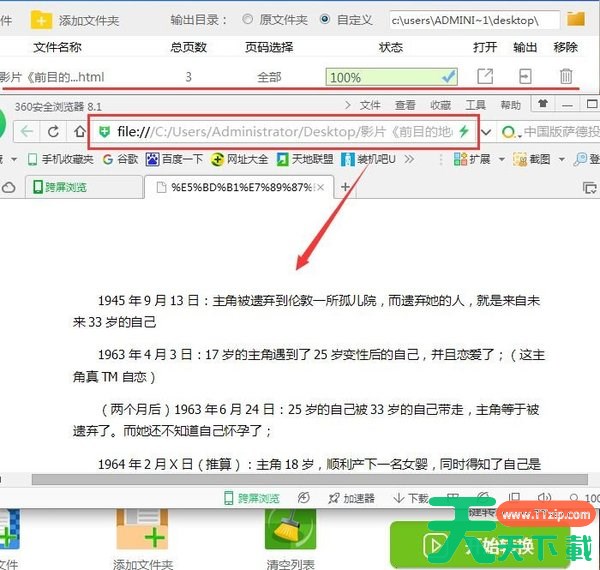The image size is (600, 570).
Task: Open new browser tab with plus
Action: point(346,186)
